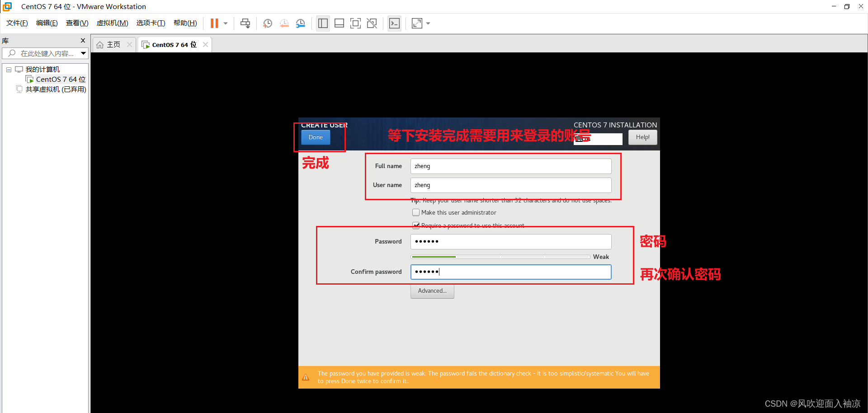Image resolution: width=868 pixels, height=413 pixels.
Task: Open the stretch display dropdown arrow
Action: (x=428, y=23)
